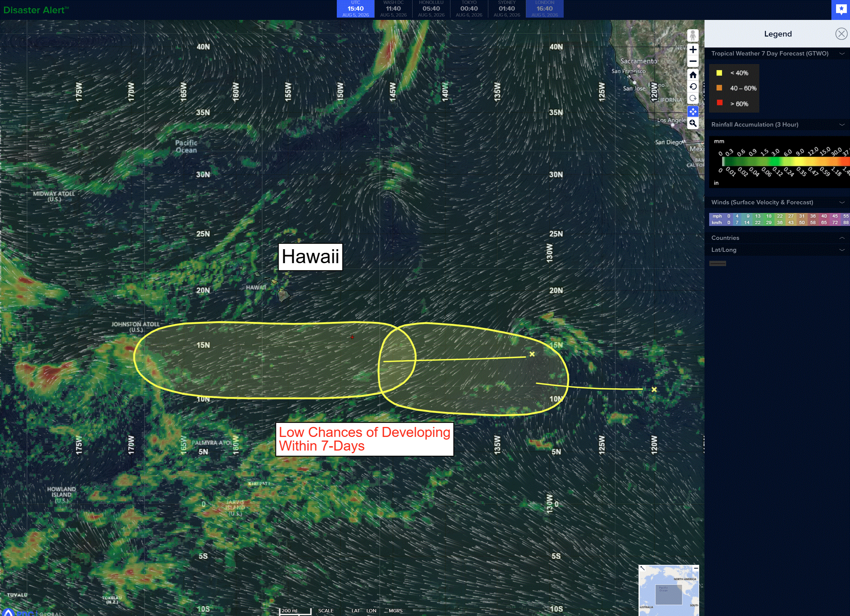Click the LON coordinate readout

coord(371,611)
